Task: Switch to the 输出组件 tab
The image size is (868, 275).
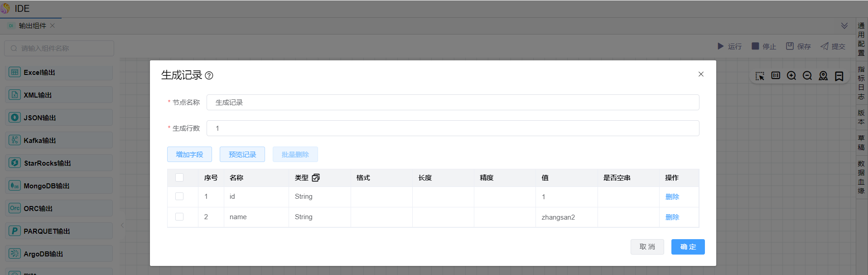Action: point(32,26)
